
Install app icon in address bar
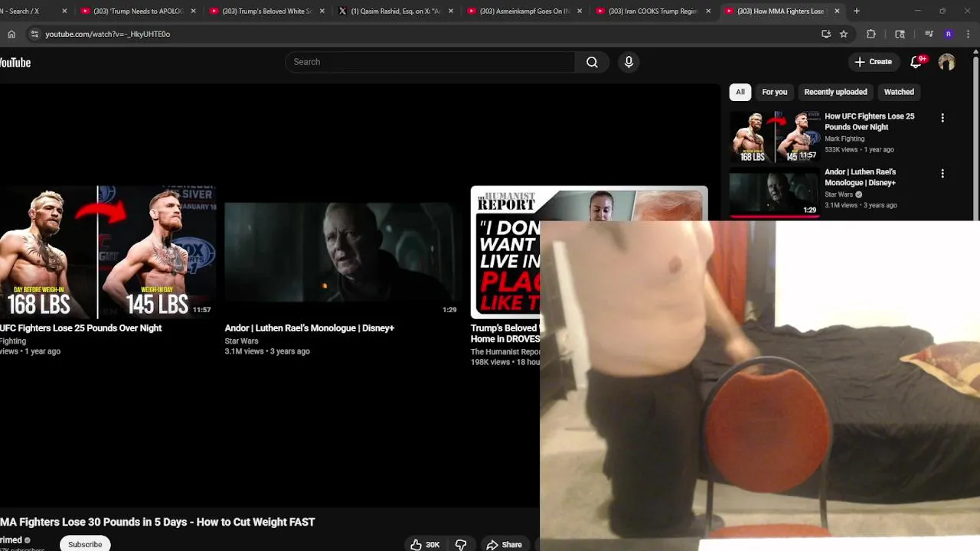coord(825,34)
